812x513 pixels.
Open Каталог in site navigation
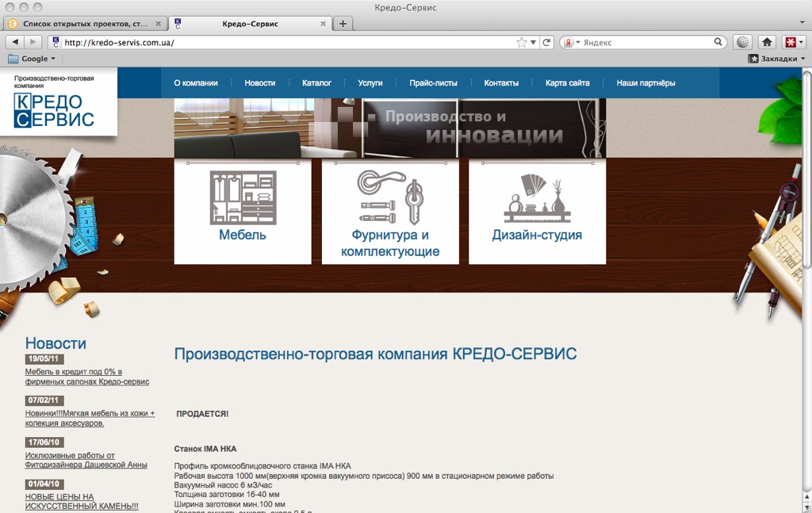coord(316,82)
